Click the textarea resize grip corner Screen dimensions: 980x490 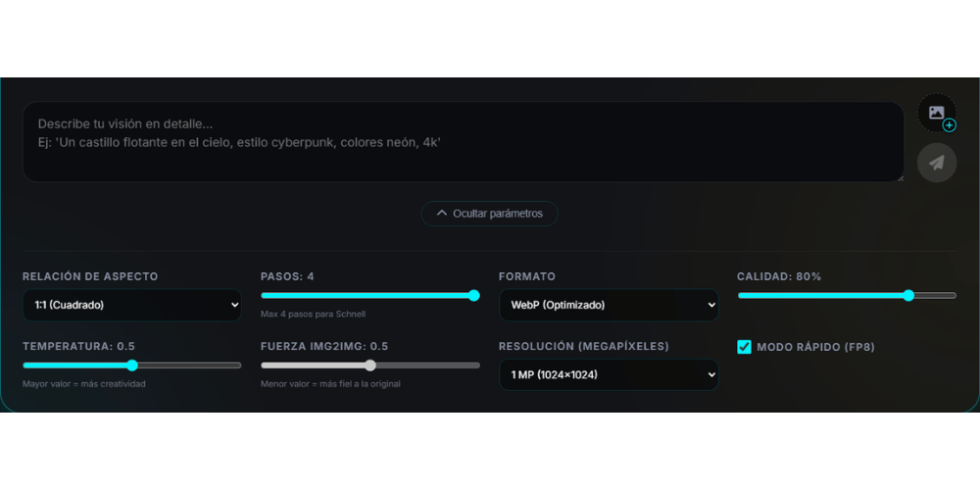coord(900,178)
